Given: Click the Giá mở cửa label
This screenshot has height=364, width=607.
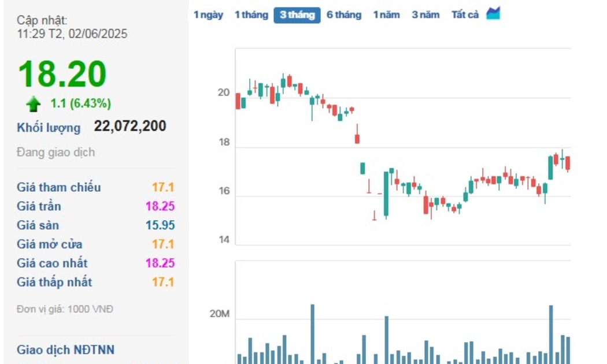Looking at the screenshot, I should (49, 244).
